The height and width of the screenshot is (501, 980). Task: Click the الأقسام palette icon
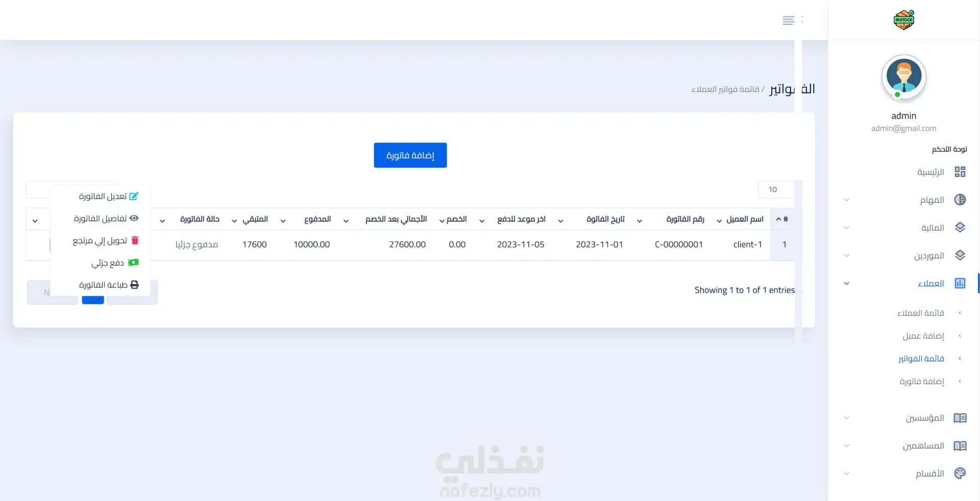[x=960, y=473]
